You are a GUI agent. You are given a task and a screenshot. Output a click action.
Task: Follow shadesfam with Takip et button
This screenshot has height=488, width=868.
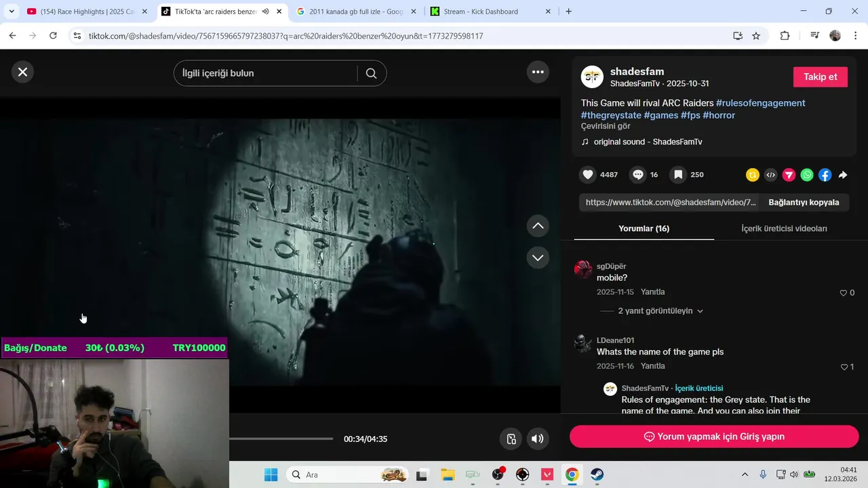pyautogui.click(x=821, y=77)
